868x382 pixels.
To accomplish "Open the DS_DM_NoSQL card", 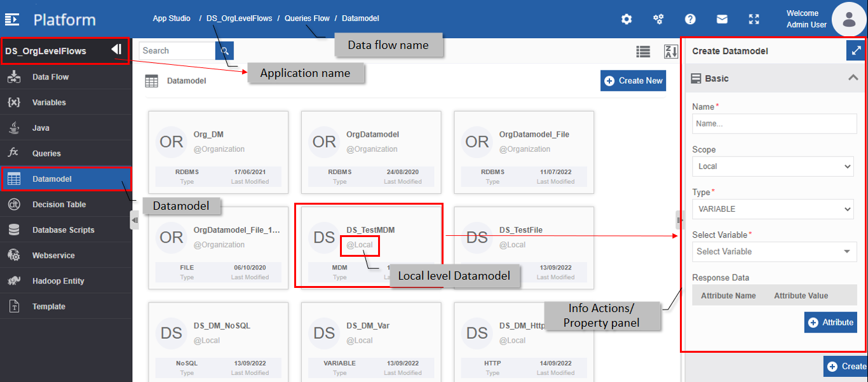I will [218, 342].
